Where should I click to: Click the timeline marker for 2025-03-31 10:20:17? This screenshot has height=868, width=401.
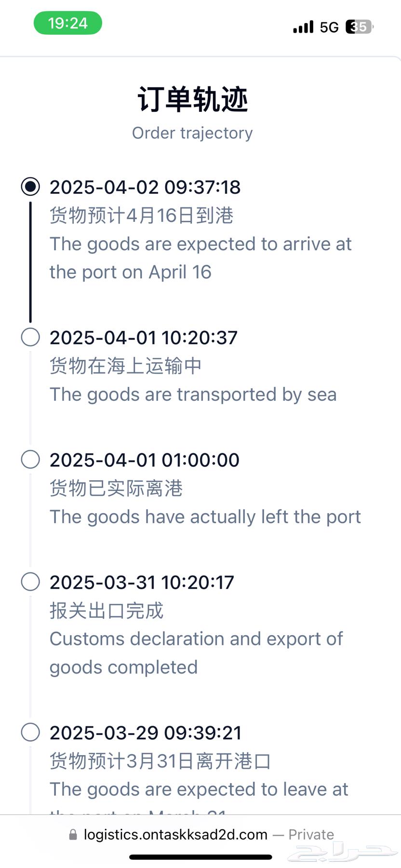(x=30, y=582)
